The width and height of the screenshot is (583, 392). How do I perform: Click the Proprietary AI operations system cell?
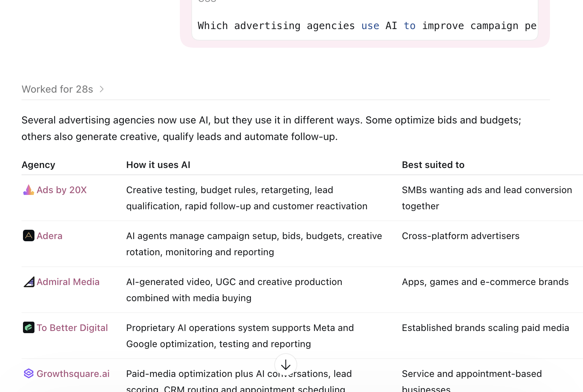point(240,336)
